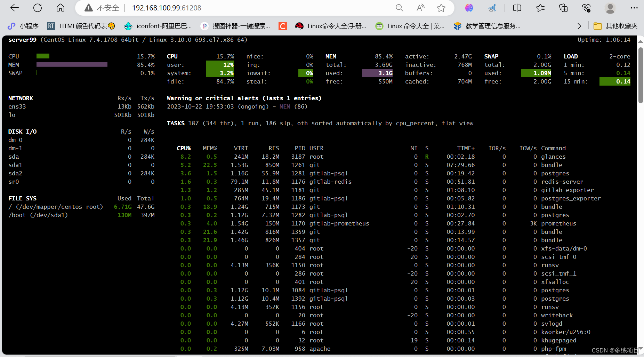This screenshot has width=644, height=357.
Task: Expand the bookmarks overflow chevron
Action: coord(579,26)
